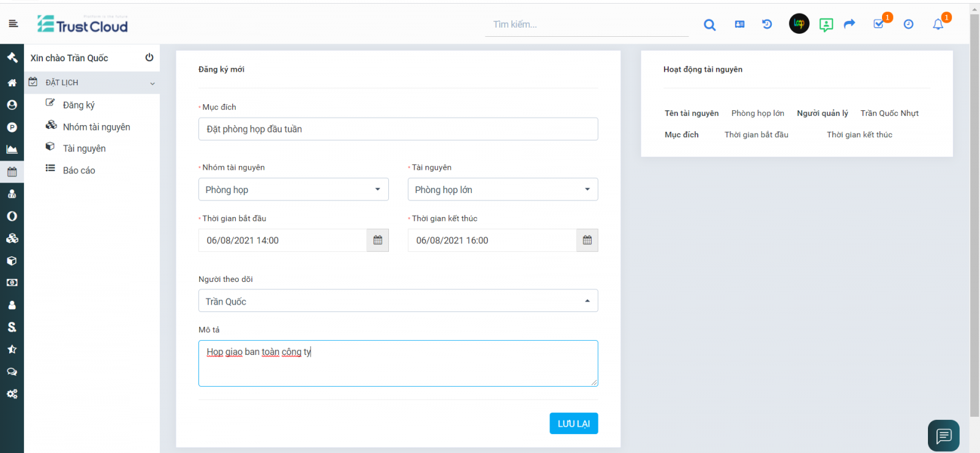Open the Người theo dõi dropdown

(398, 301)
